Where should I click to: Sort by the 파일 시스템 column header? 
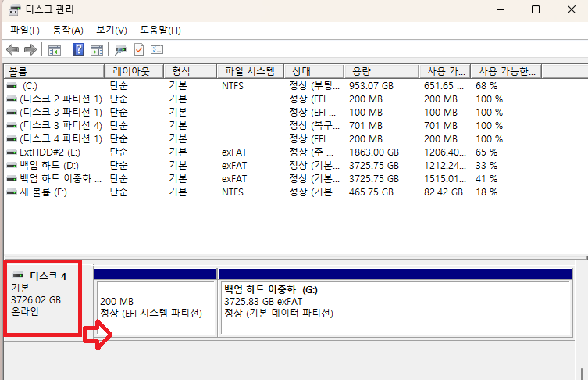pos(251,71)
